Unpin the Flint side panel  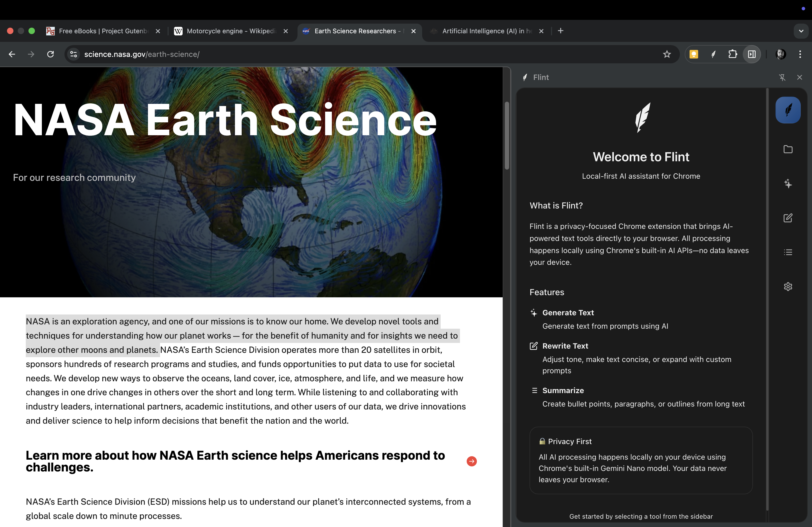[782, 77]
